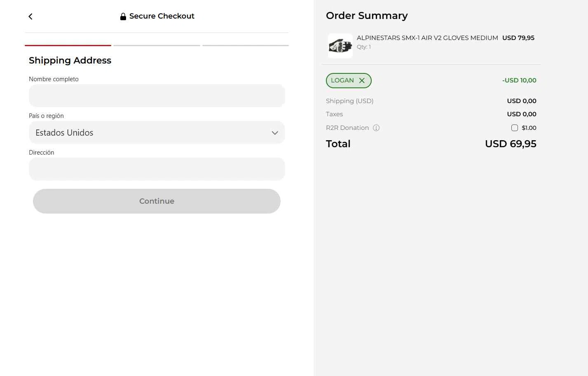Image resolution: width=588 pixels, height=376 pixels.
Task: Open the País o región dropdown
Action: [157, 133]
